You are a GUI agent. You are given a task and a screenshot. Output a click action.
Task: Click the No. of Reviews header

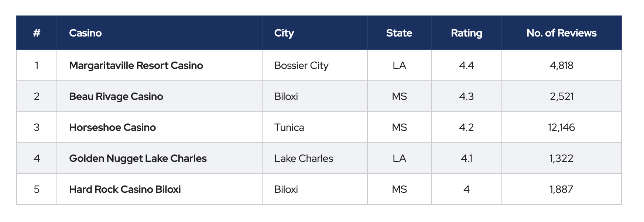561,33
